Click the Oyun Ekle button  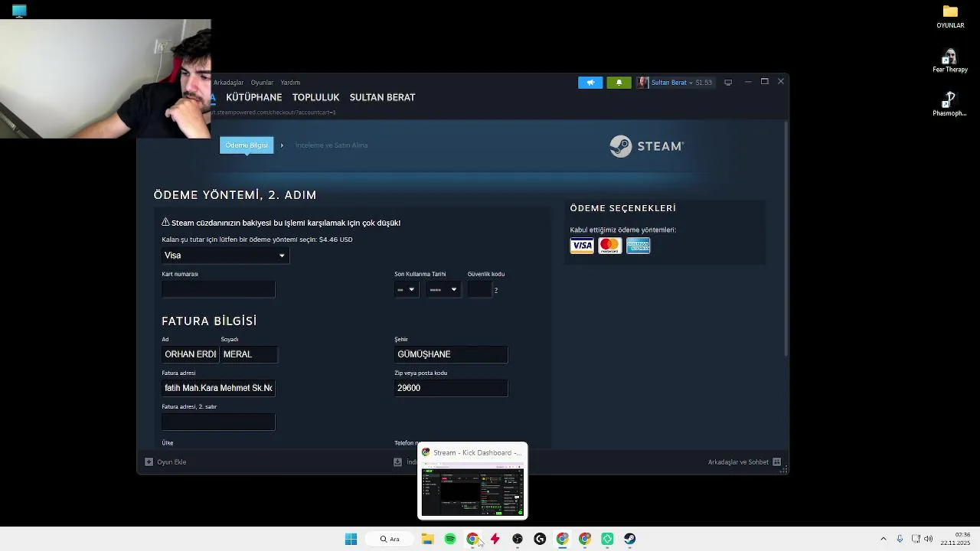pyautogui.click(x=165, y=462)
